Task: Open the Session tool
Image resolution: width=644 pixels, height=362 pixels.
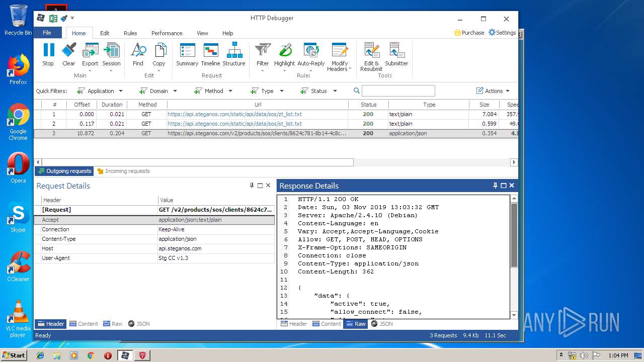Action: (111, 56)
